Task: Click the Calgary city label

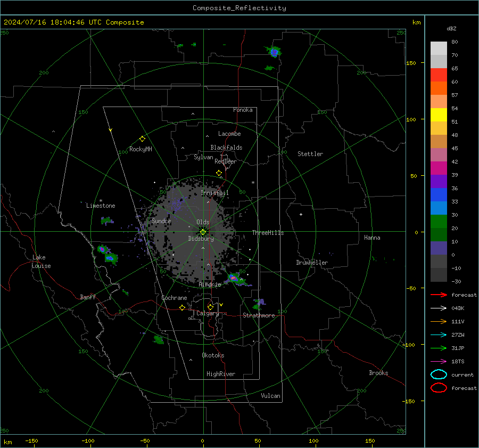Action: (x=208, y=313)
